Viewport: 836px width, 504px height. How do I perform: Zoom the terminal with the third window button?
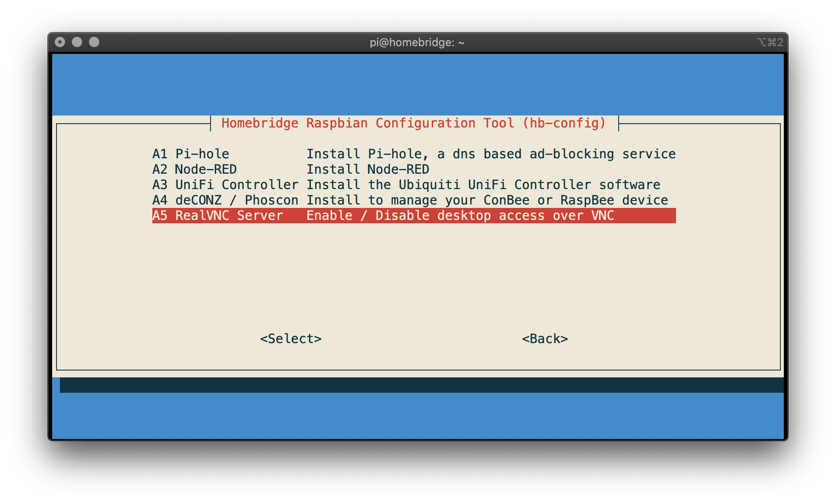94,42
